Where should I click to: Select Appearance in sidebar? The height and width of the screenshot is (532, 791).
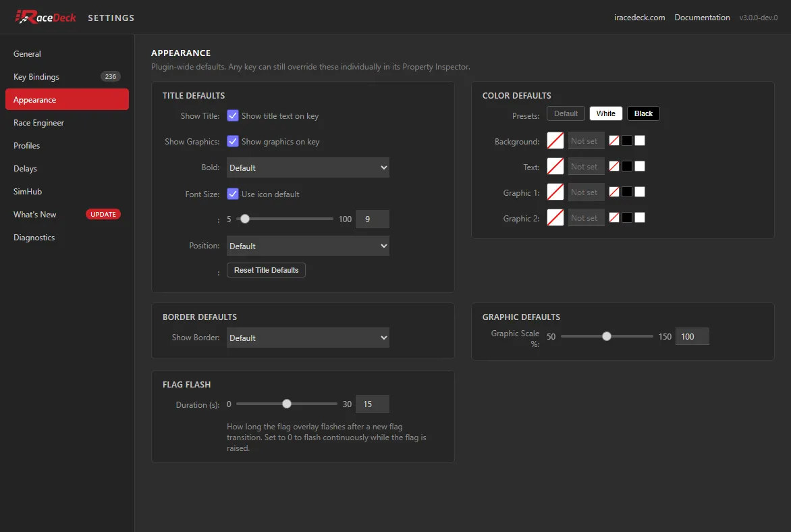click(x=67, y=99)
